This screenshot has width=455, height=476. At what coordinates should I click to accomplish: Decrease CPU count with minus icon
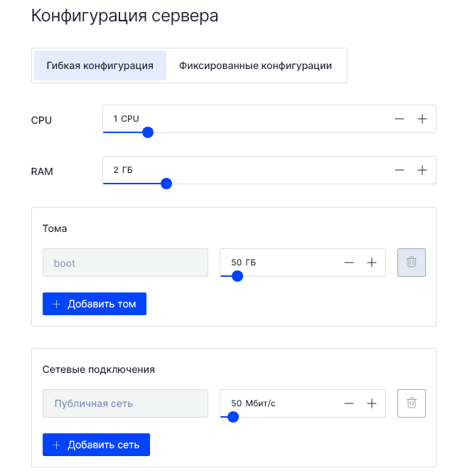pyautogui.click(x=400, y=119)
